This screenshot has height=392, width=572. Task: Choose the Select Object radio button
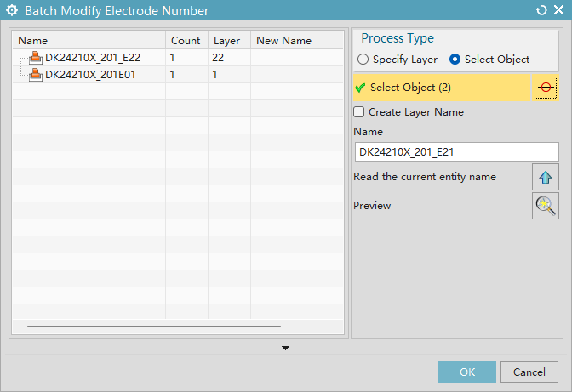(455, 60)
